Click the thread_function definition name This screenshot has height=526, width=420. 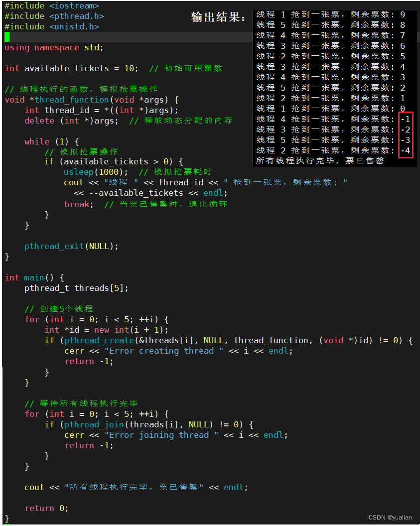[71, 100]
